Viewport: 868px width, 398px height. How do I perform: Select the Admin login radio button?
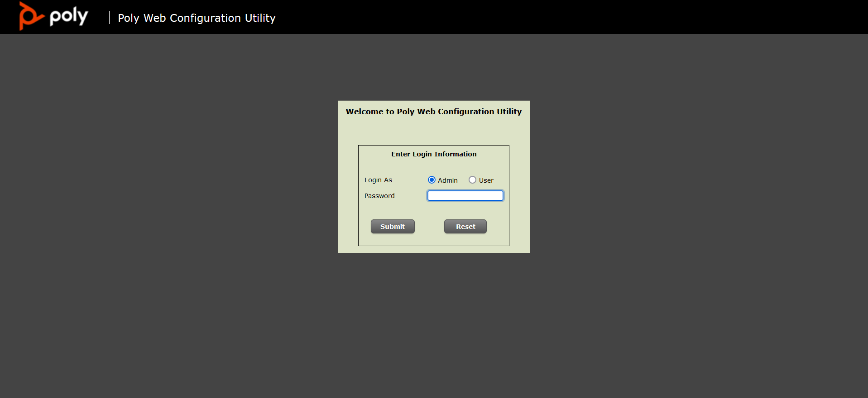[432, 180]
